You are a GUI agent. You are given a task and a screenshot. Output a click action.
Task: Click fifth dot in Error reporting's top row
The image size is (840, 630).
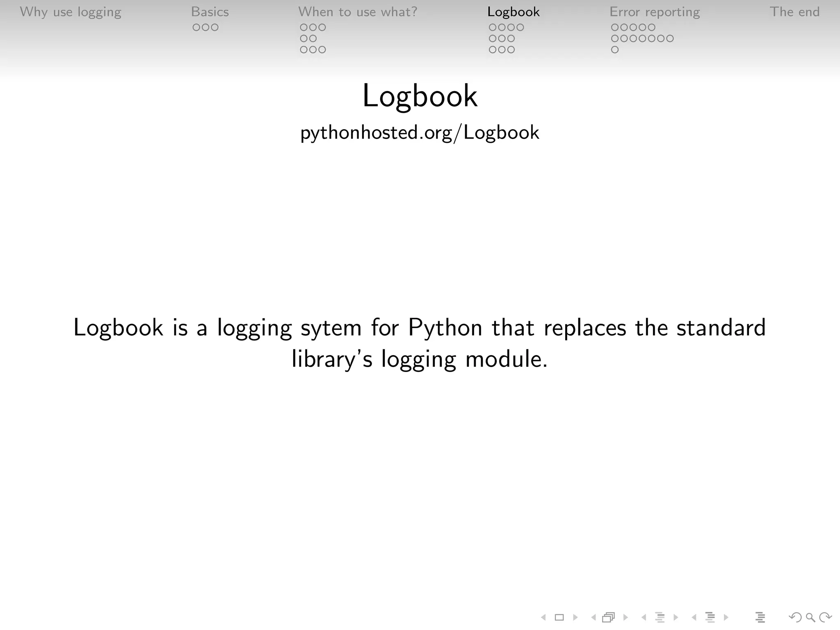coord(651,27)
